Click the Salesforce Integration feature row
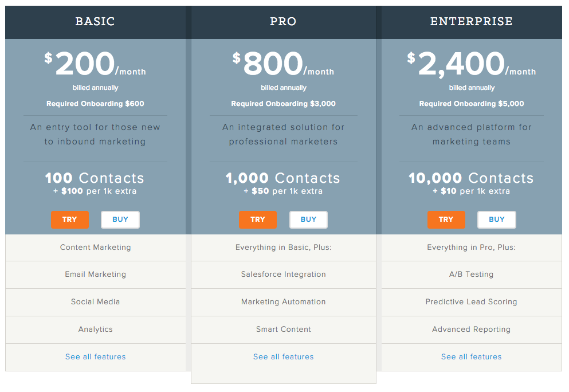 (x=284, y=275)
